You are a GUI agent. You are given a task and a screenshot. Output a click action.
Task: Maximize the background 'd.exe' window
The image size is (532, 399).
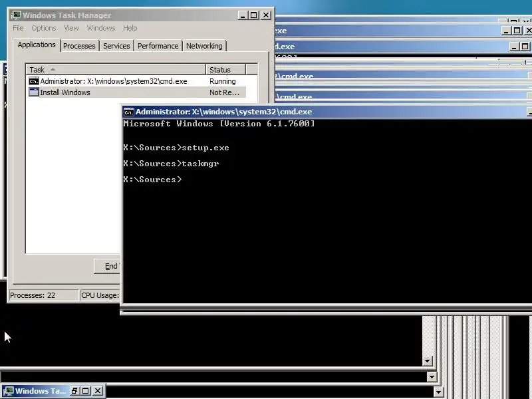525,47
